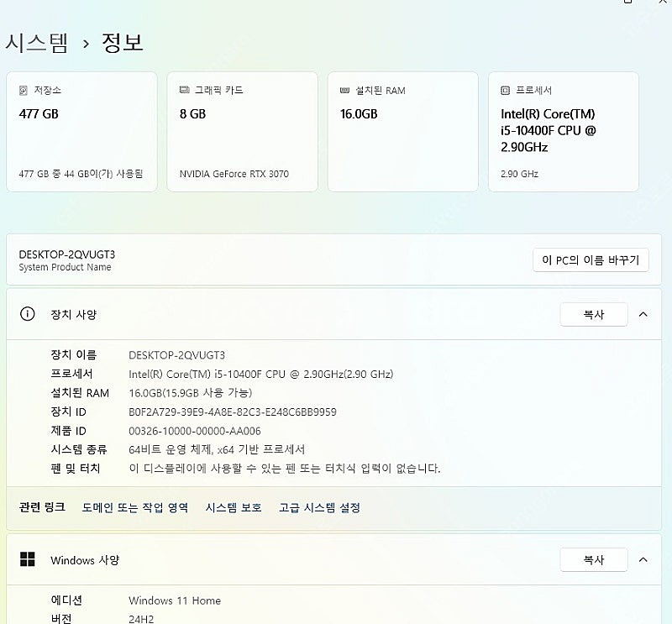
Task: Click the graphics card icon
Action: [184, 90]
